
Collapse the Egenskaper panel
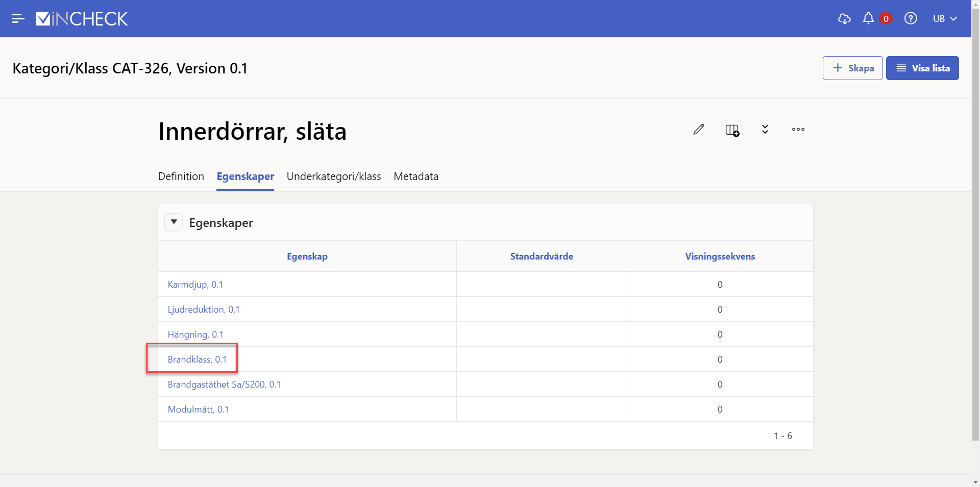174,222
